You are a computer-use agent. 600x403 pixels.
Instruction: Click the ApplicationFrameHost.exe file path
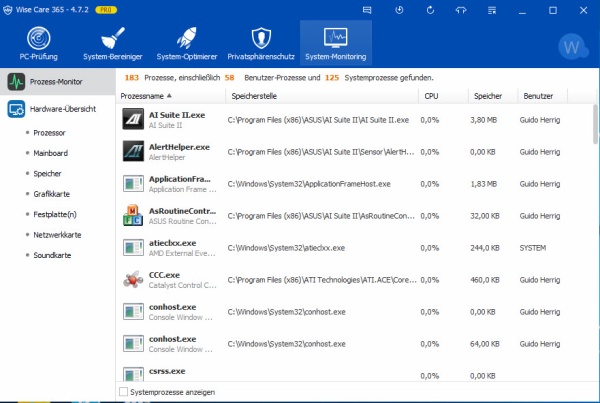(309, 184)
